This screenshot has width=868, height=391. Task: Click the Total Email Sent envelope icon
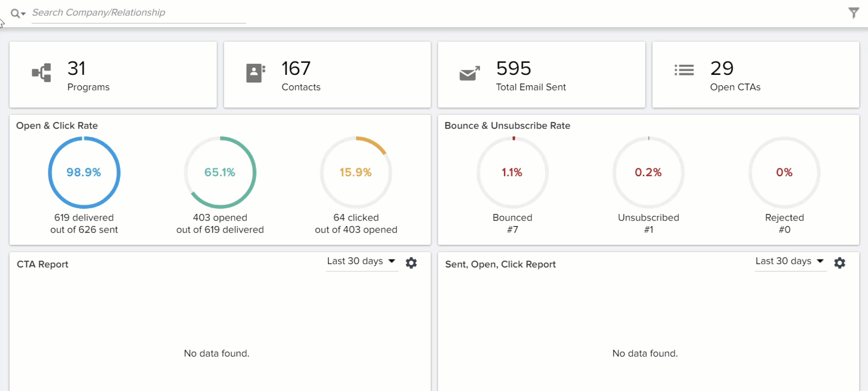[470, 73]
